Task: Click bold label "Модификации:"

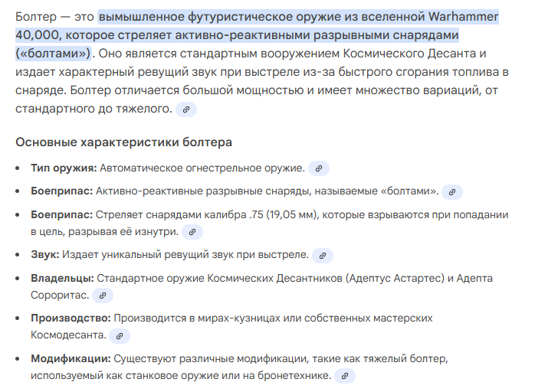Action: [71, 358]
